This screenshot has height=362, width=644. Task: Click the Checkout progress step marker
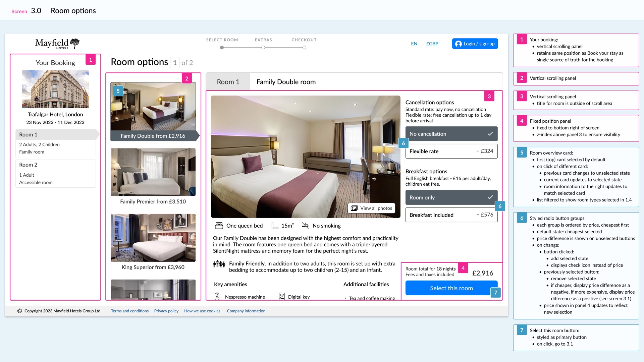click(304, 48)
